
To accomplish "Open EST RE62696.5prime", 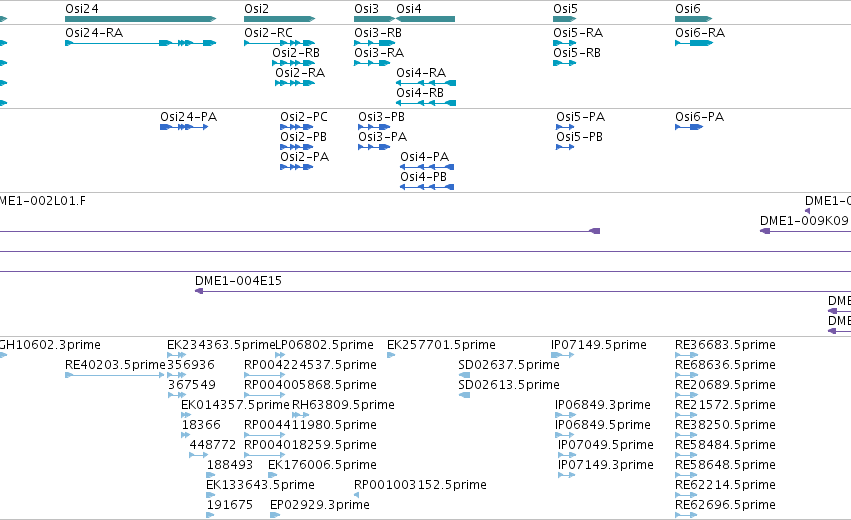I will pos(725,505).
